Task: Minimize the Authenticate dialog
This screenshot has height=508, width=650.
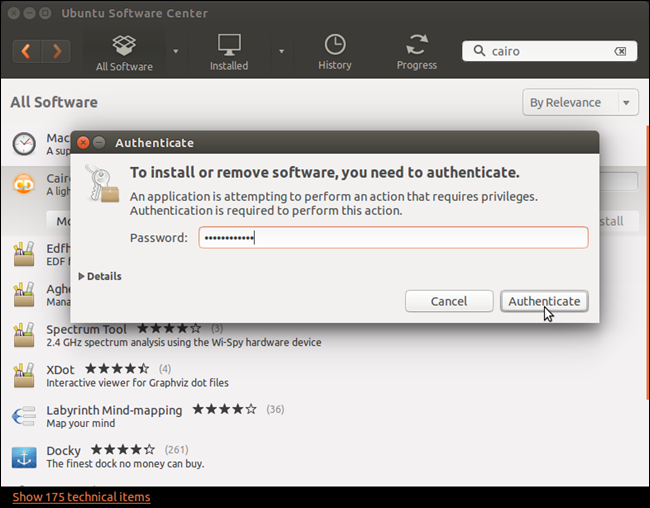Action: [x=99, y=143]
